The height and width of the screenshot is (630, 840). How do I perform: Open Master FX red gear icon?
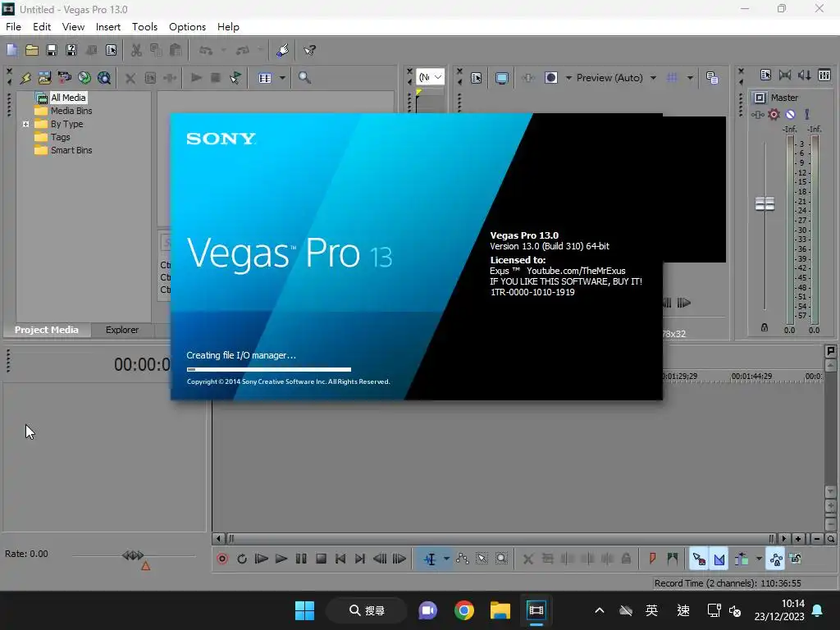(x=774, y=114)
